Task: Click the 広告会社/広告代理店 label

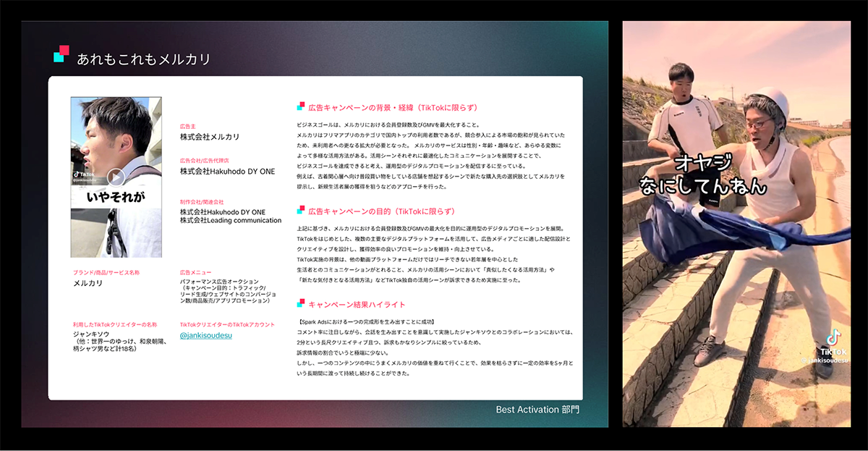Action: (x=205, y=161)
